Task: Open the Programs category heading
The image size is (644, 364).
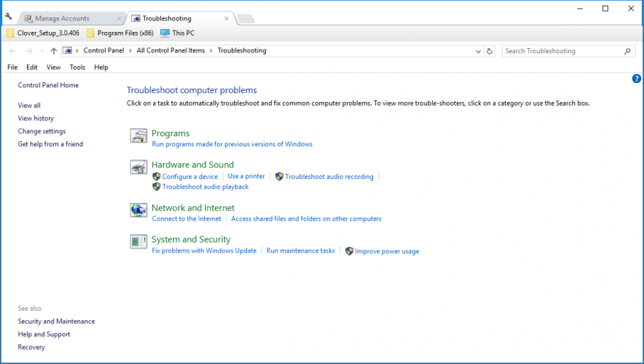Action: coord(170,133)
